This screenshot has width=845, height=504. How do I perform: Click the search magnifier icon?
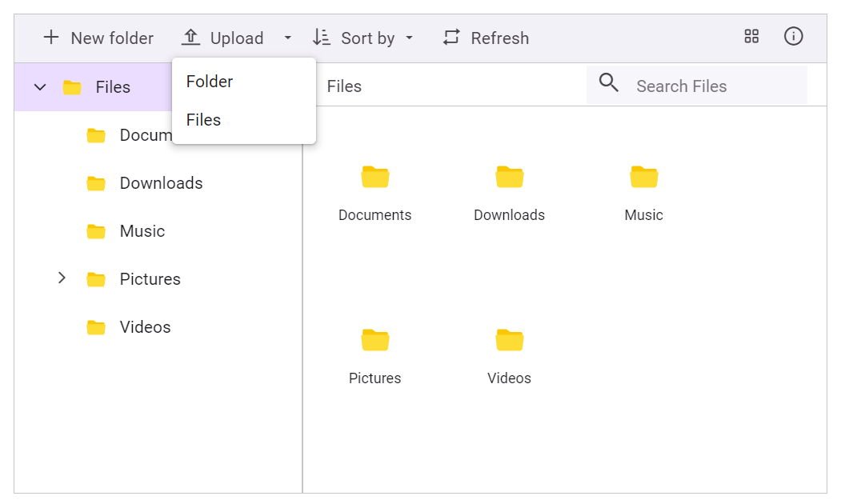click(609, 83)
